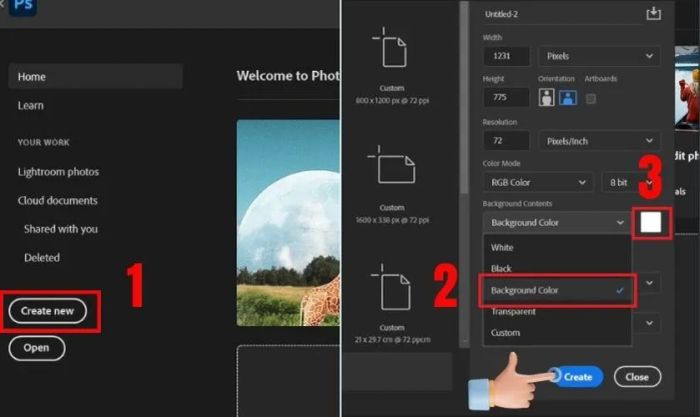Screen dimensions: 700x417
Task: Collapse the Background Contents dropdown
Action: pyautogui.click(x=557, y=222)
